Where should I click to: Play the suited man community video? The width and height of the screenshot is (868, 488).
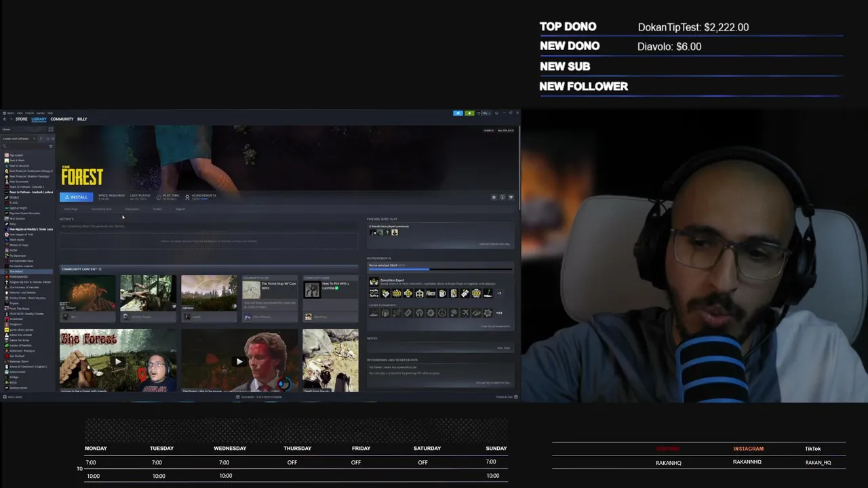click(239, 361)
